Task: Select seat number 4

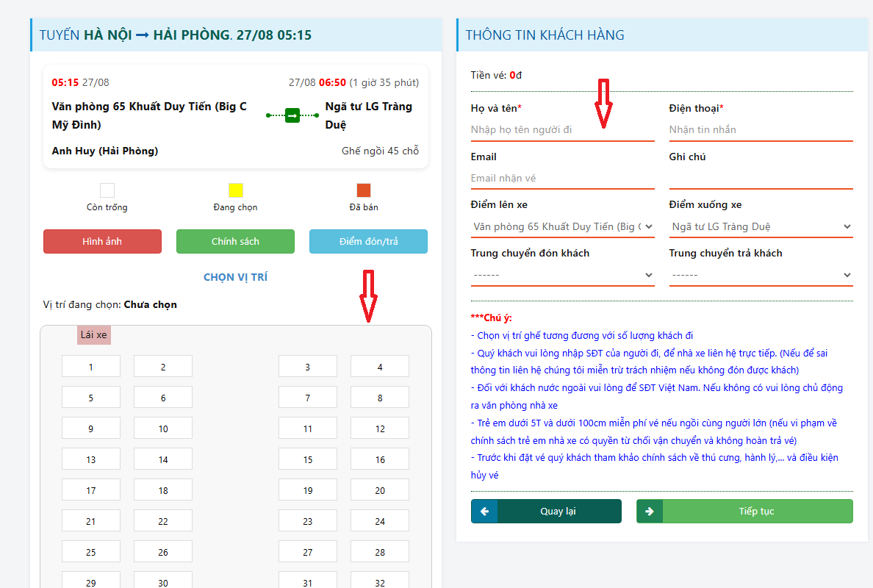Action: click(380, 367)
